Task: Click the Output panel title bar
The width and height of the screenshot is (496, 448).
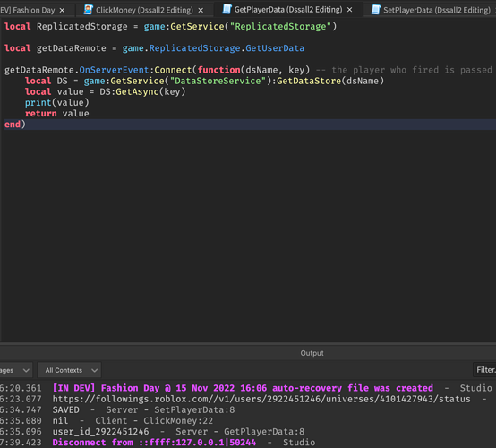Action: click(248, 353)
